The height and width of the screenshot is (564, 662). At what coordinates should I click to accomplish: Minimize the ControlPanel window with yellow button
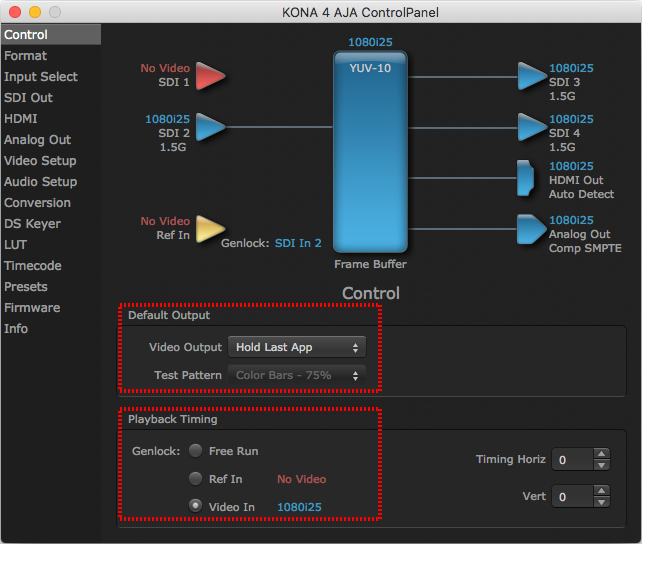click(35, 12)
